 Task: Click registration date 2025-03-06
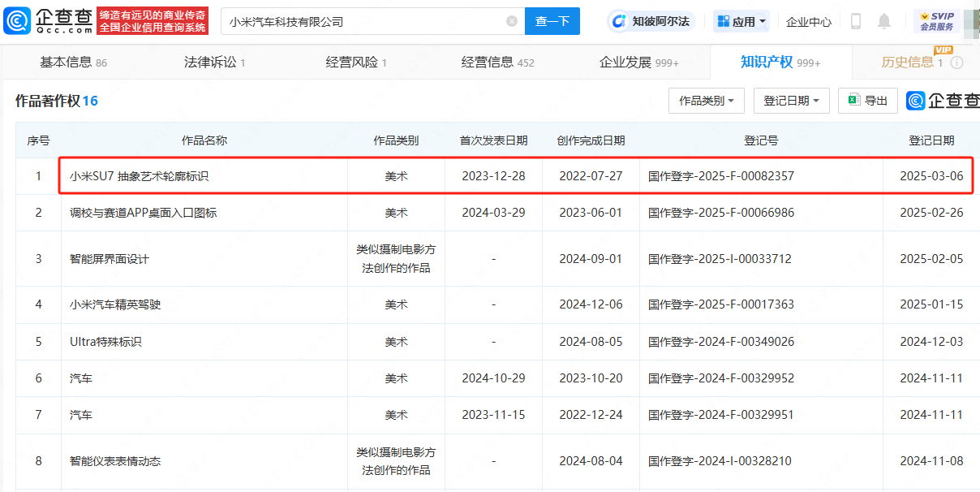(931, 176)
